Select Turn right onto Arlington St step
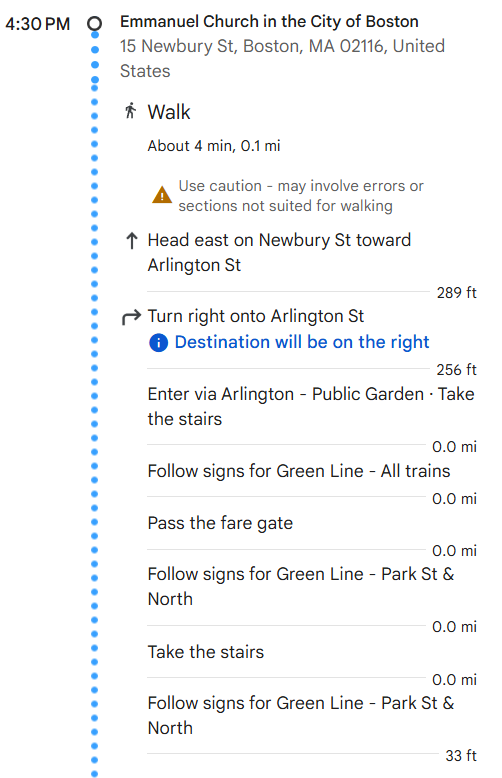The width and height of the screenshot is (502, 778). (x=256, y=316)
